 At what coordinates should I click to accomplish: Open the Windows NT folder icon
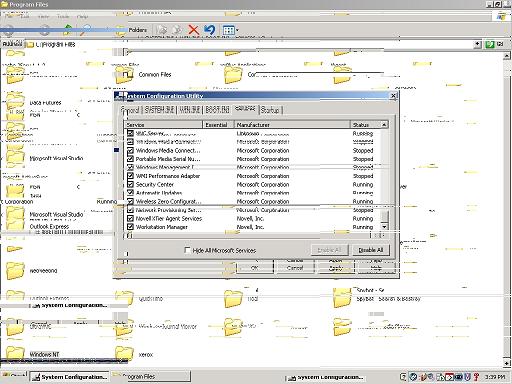(x=15, y=354)
